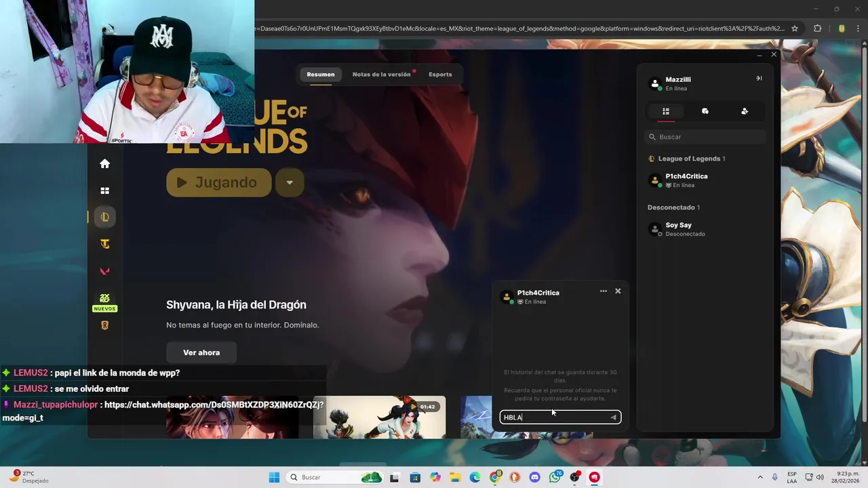Open File Explorer from the taskbar

[x=455, y=478]
